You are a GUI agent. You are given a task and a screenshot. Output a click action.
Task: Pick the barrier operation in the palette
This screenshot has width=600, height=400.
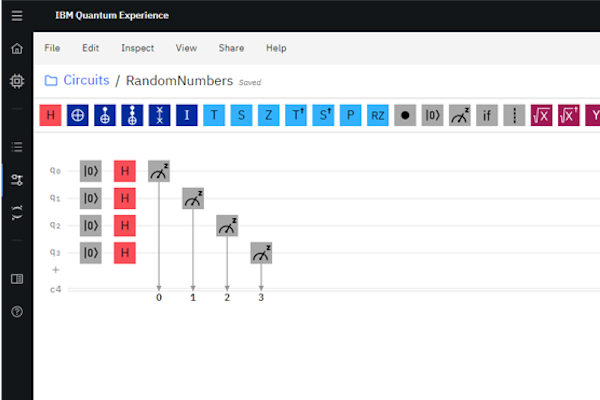[513, 115]
